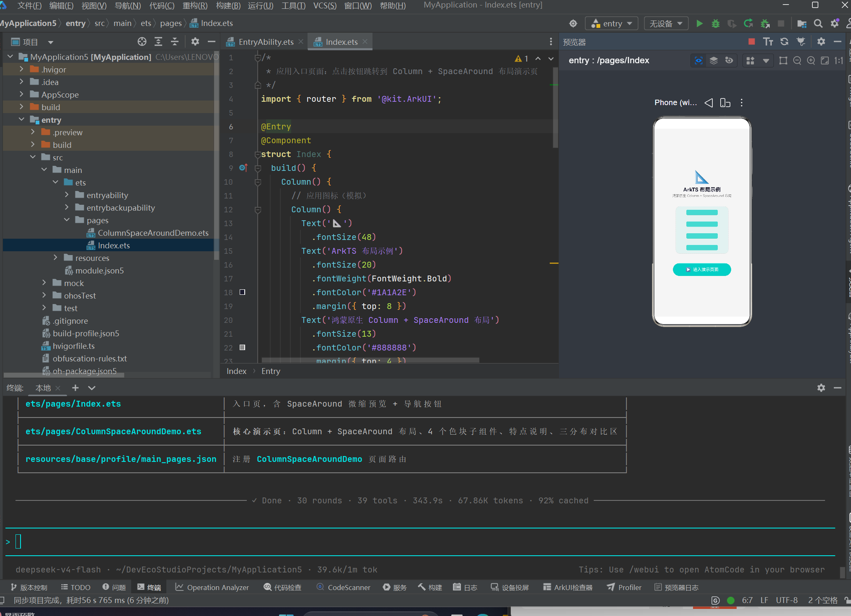Select opened file in project tree icon
Viewport: 851px width, 616px height.
coord(142,41)
